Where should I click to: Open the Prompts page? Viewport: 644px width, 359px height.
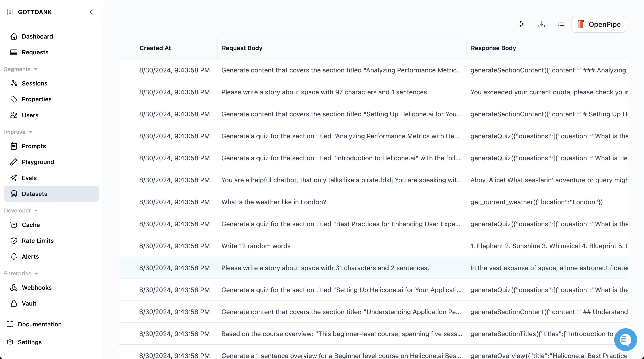pos(34,146)
